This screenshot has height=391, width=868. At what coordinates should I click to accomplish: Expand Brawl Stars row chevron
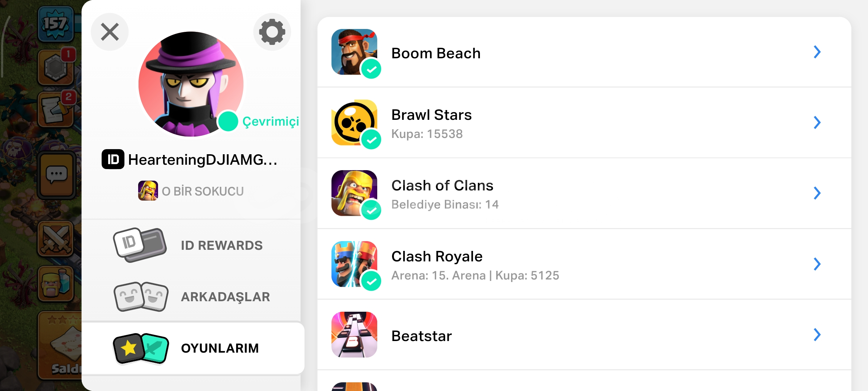click(817, 123)
